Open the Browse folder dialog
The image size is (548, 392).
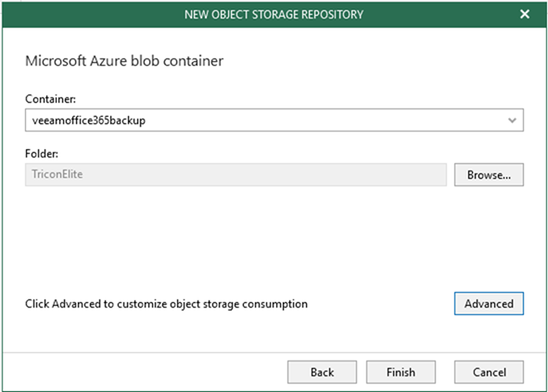click(489, 174)
